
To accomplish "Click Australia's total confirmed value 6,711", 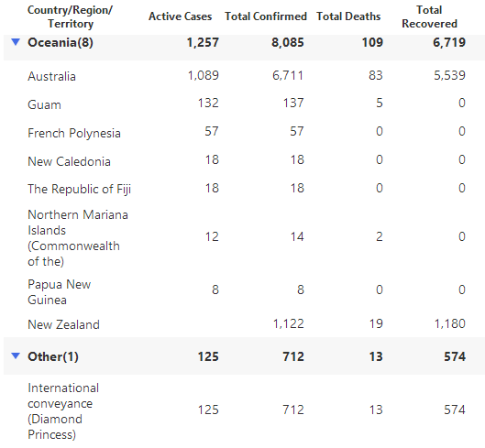I will click(x=288, y=75).
